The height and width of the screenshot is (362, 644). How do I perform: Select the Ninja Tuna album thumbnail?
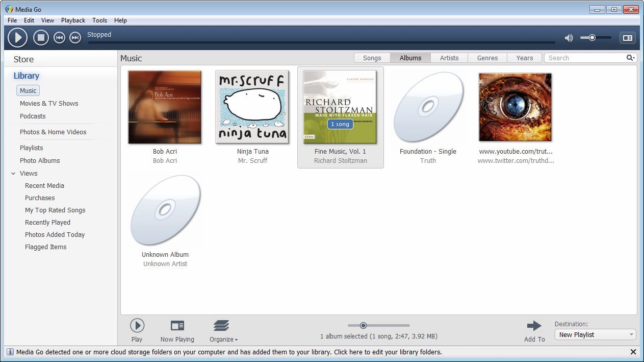252,107
